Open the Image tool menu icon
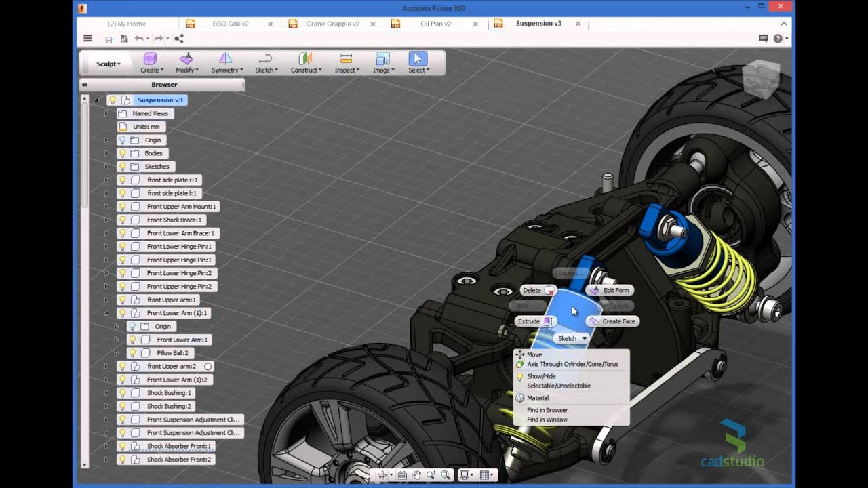 382,59
